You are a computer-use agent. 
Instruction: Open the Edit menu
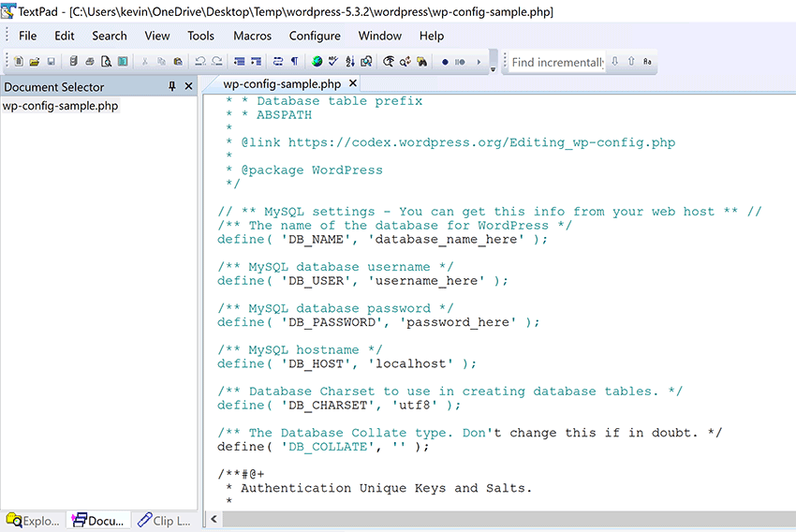[x=65, y=36]
